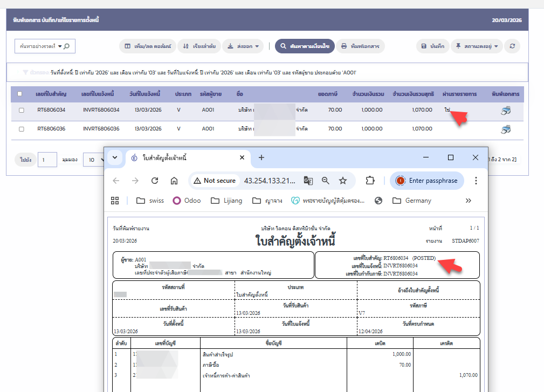Click printer icon for row RT6806036
This screenshot has width=544, height=392.
pos(505,129)
